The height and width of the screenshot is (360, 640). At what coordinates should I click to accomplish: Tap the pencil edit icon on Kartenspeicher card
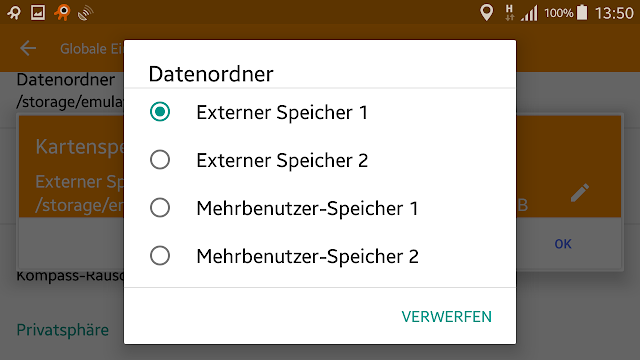tap(580, 193)
